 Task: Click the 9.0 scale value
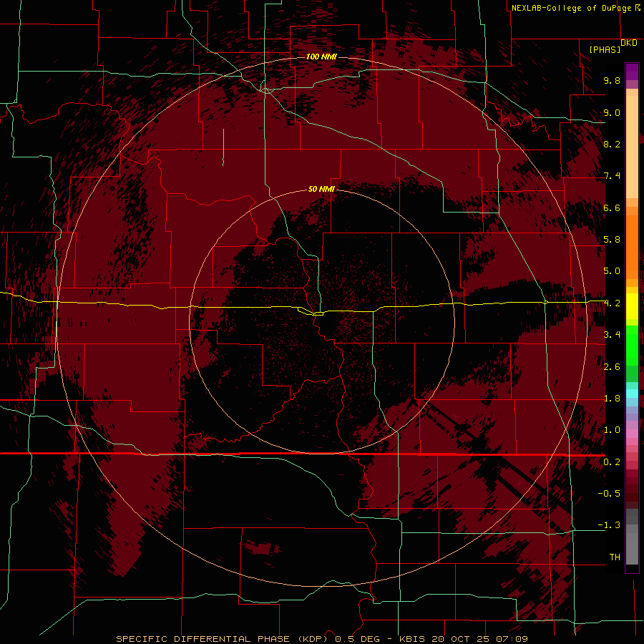(612, 112)
